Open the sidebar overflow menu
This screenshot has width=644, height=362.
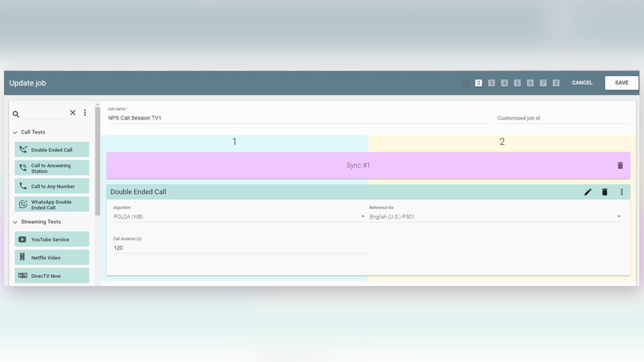85,113
